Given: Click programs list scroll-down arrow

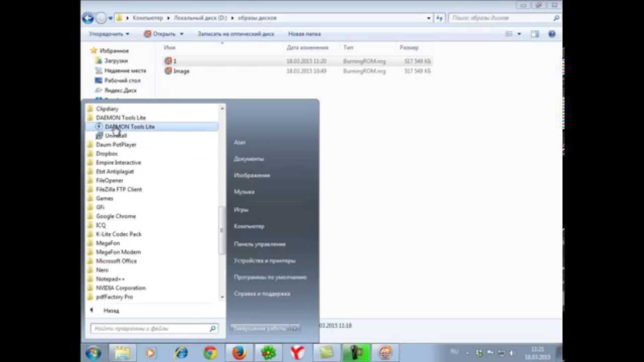Looking at the screenshot, I should 222,297.
